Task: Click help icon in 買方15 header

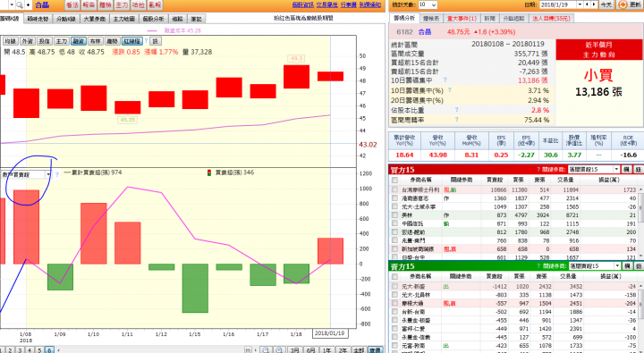Action: 538,169
